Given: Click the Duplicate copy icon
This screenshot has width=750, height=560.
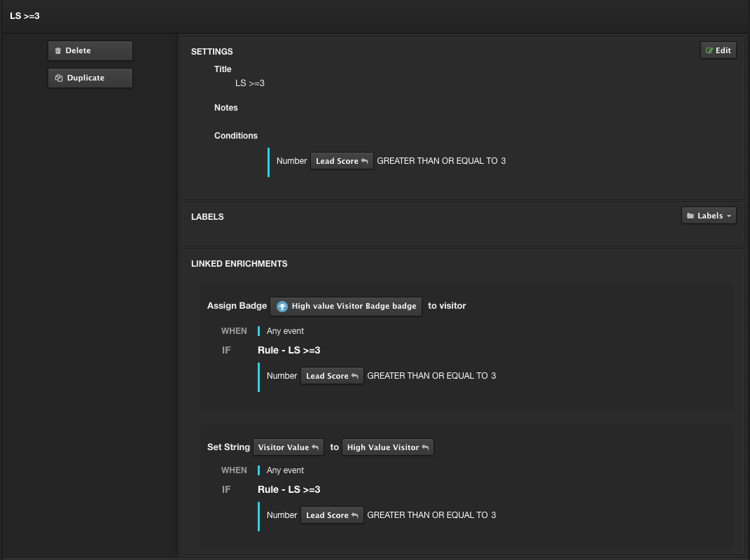Looking at the screenshot, I should (59, 78).
